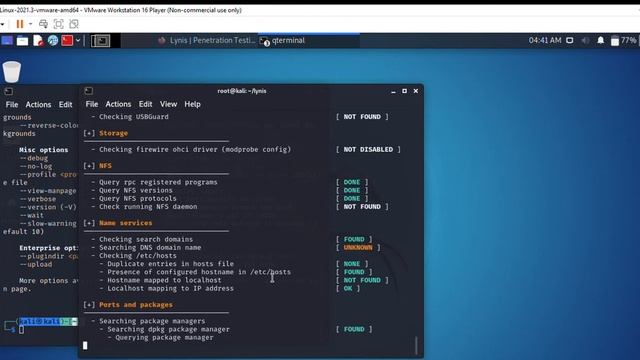The width and height of the screenshot is (640, 360).
Task: Click the background terminal title bar icon
Action: (x=9, y=91)
